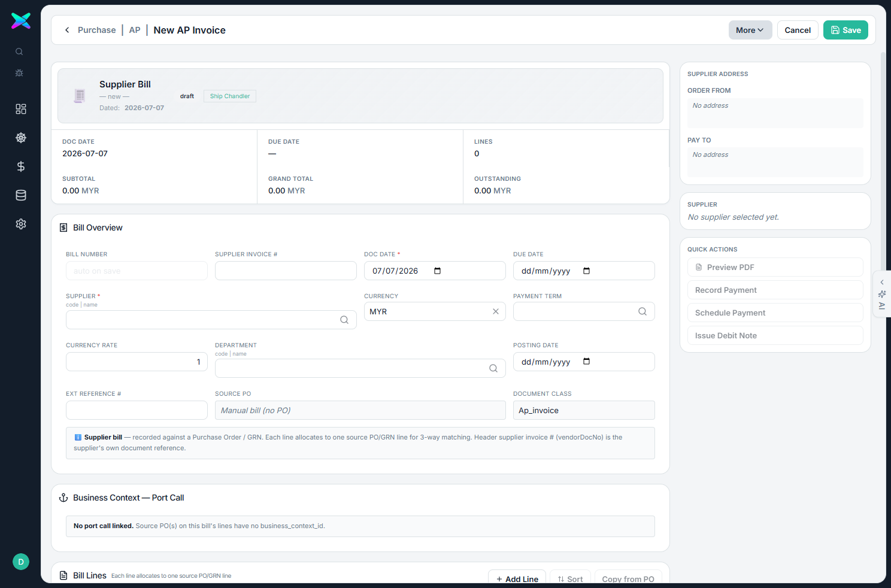Open the database icon in the sidebar
Image resolution: width=891 pixels, height=588 pixels.
pyautogui.click(x=21, y=195)
